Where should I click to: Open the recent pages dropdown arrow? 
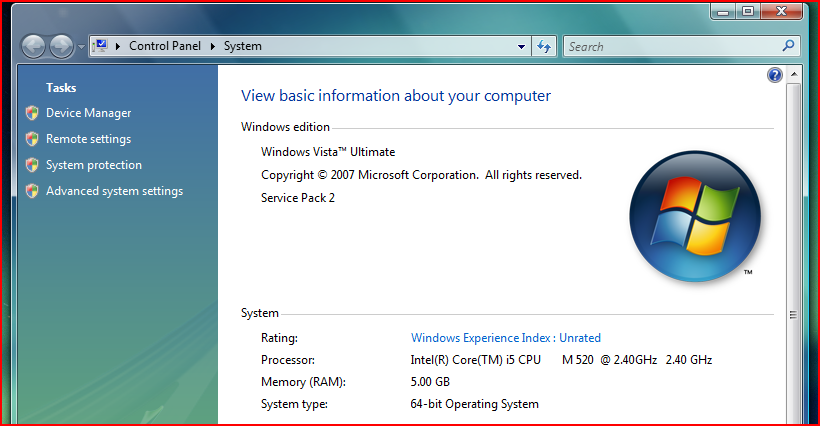coord(81,47)
